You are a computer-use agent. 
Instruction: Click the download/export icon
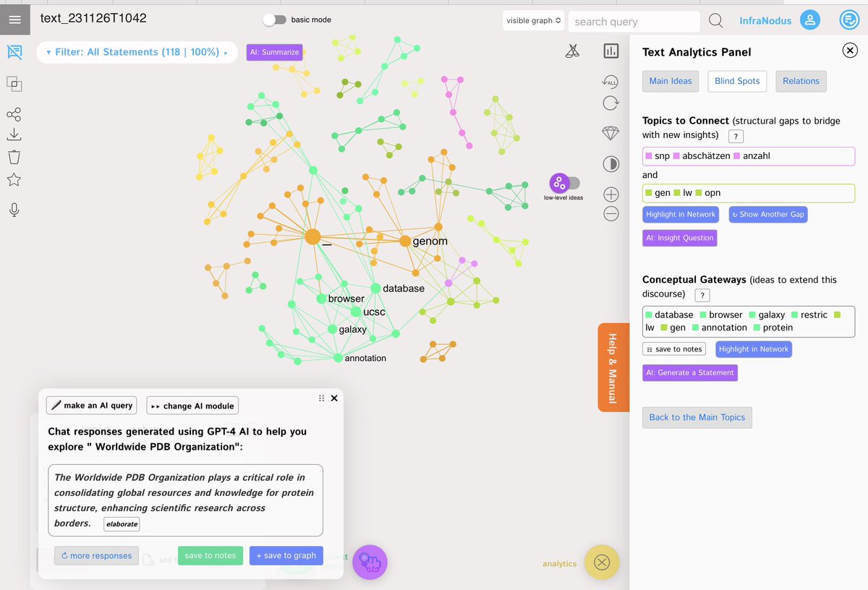click(x=14, y=134)
